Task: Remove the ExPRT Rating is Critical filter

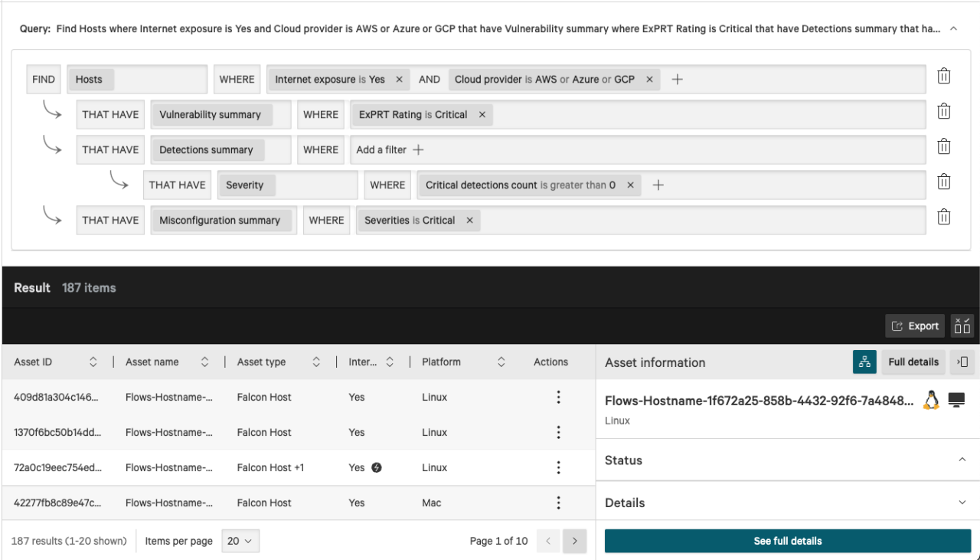Action: [x=482, y=114]
